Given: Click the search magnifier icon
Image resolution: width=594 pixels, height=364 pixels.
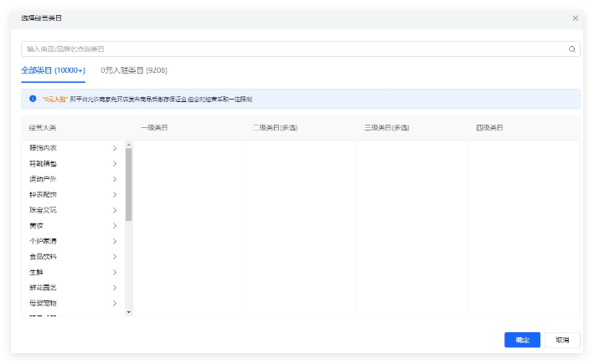Looking at the screenshot, I should (x=571, y=49).
